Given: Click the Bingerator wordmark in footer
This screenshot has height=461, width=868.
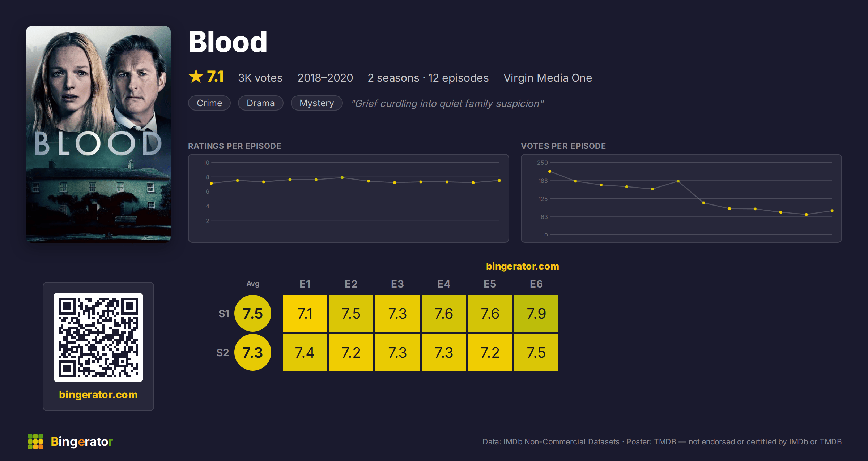Looking at the screenshot, I should pos(82,441).
